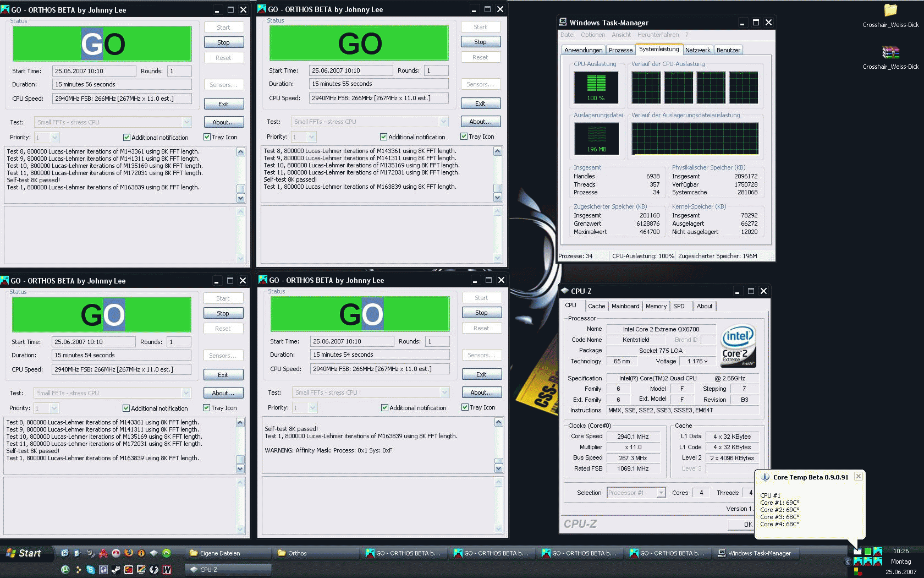924x578 pixels.
Task: Activate CPU-Z from the taskbar
Action: [228, 570]
